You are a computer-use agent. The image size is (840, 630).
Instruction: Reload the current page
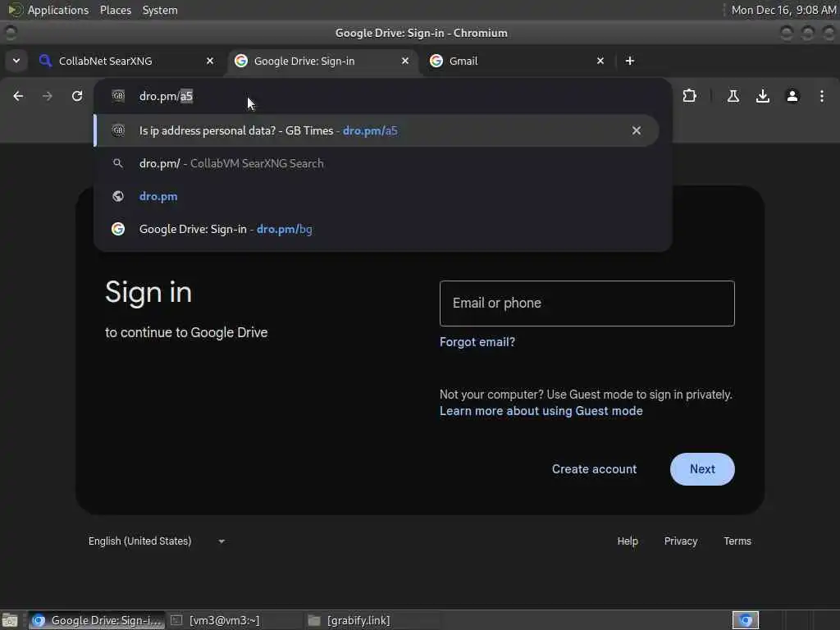pyautogui.click(x=77, y=96)
